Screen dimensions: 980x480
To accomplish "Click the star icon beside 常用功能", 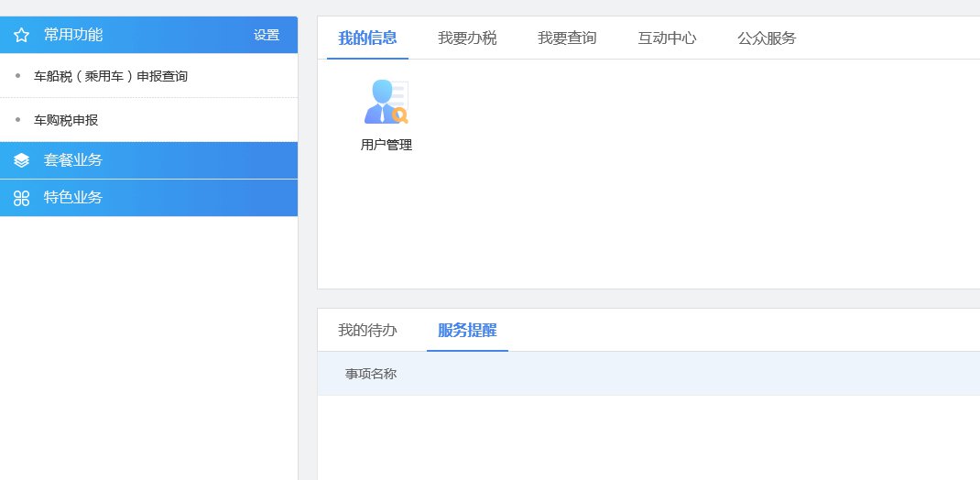I will [x=22, y=36].
